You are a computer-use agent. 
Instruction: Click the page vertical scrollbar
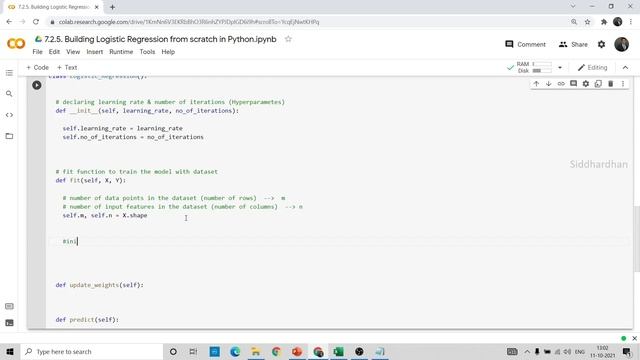tap(637, 239)
